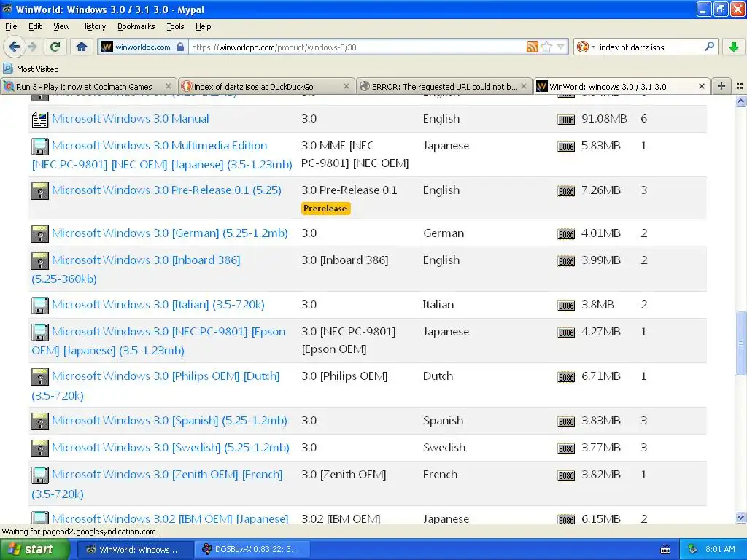This screenshot has height=560, width=747.
Task: Open Windows 3.0 Swedish download link
Action: 171,447
